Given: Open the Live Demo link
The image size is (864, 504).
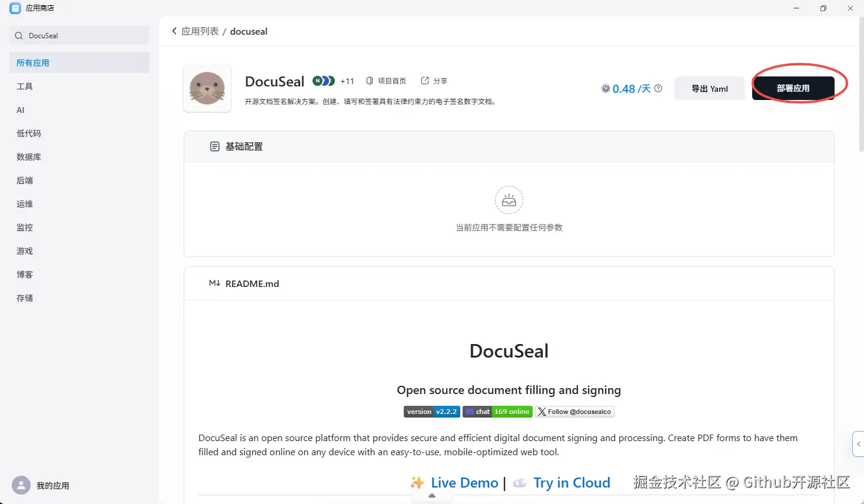Looking at the screenshot, I should coord(464,483).
